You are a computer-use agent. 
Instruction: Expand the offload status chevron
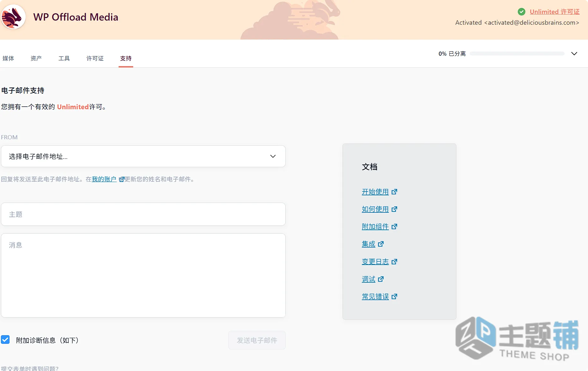click(574, 53)
